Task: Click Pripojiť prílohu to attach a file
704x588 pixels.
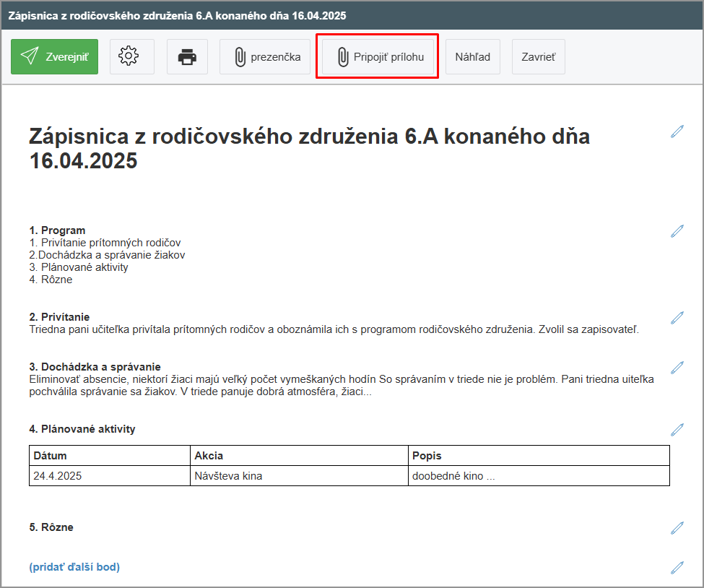Action: coord(378,57)
